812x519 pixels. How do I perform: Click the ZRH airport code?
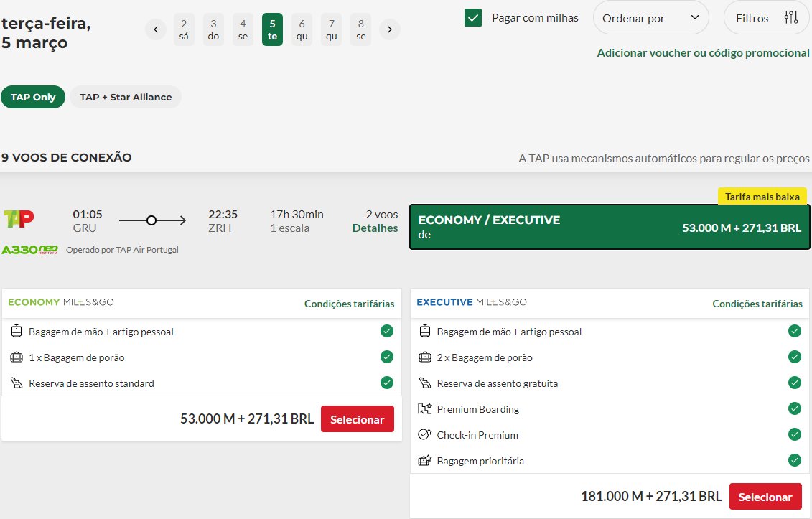tap(220, 228)
